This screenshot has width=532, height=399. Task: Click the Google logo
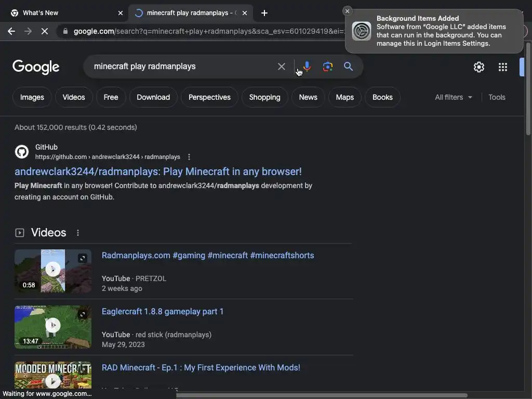pyautogui.click(x=36, y=66)
